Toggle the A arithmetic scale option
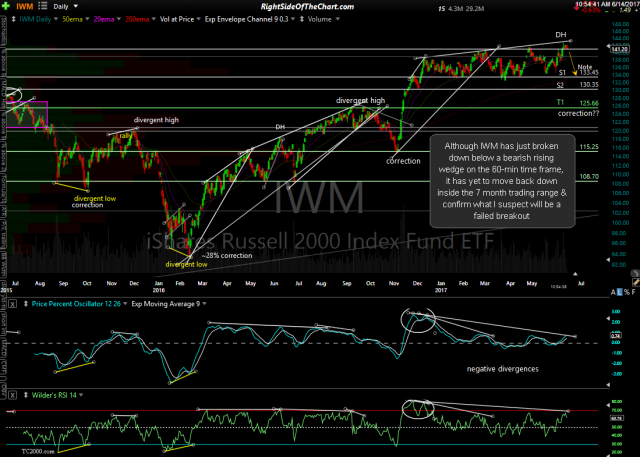This screenshot has width=640, height=457. (x=613, y=292)
